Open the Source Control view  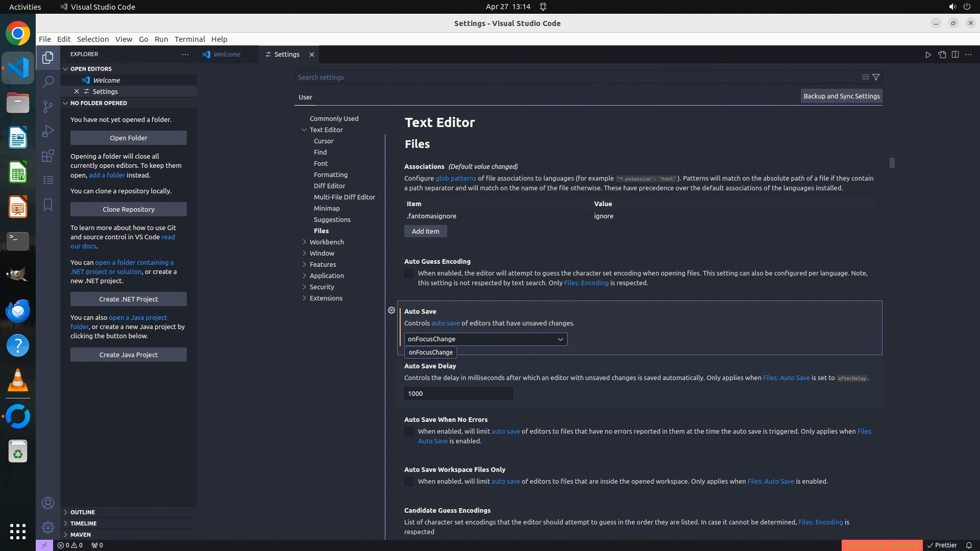[47, 106]
